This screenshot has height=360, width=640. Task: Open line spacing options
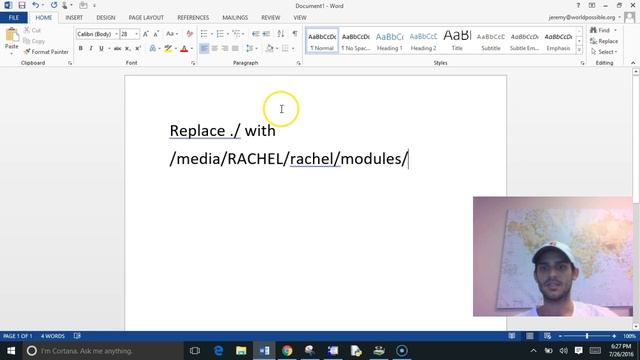[x=250, y=49]
